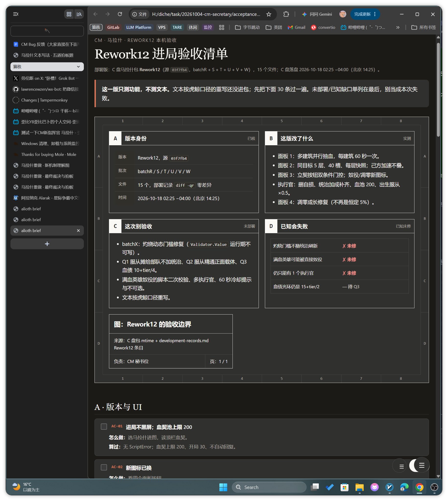Select the 阿拉纳克 Alarak tab
Image resolution: width=448 pixels, height=501 pixels.
[47, 198]
